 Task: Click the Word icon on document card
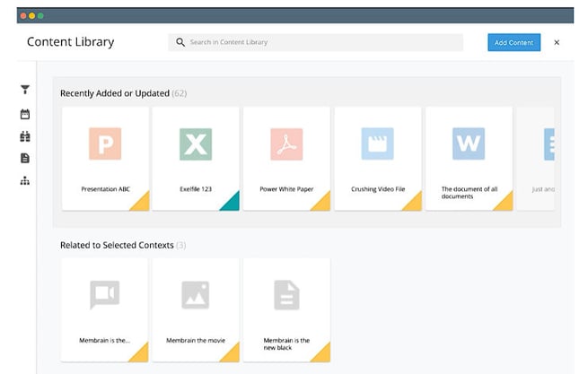pyautogui.click(x=469, y=144)
